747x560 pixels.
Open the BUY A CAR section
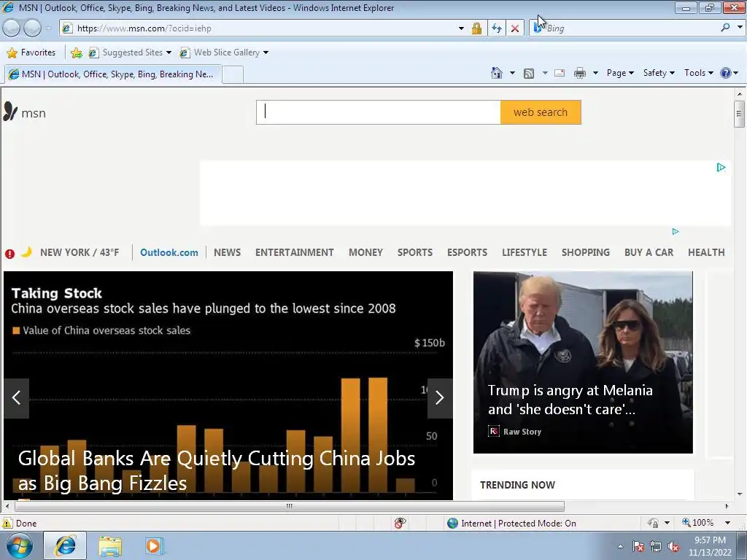(649, 252)
